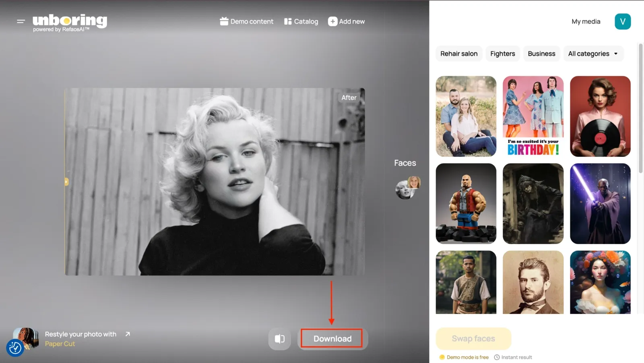Toggle the before/after compare button

tap(280, 339)
